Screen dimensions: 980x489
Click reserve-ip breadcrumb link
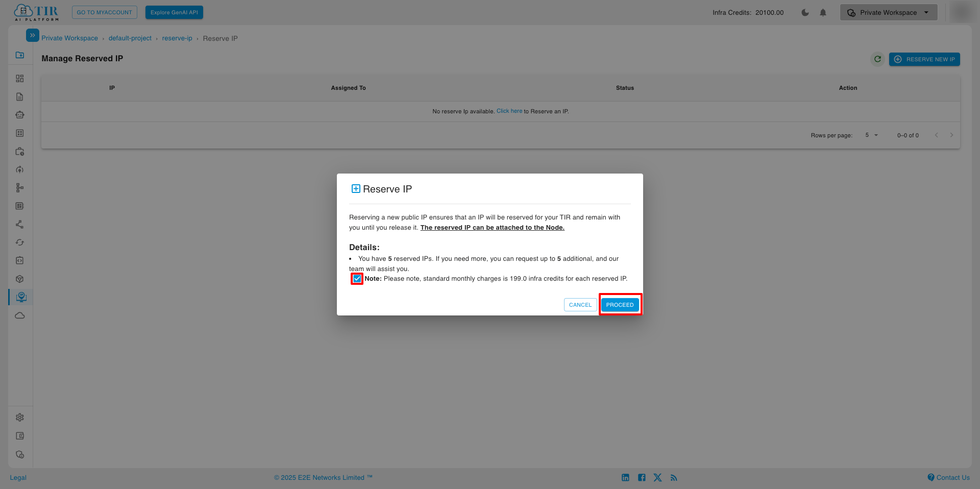pyautogui.click(x=177, y=38)
